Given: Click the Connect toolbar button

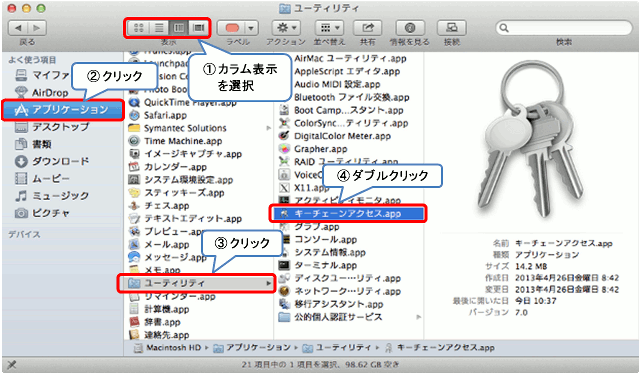Looking at the screenshot, I should pos(452,28).
